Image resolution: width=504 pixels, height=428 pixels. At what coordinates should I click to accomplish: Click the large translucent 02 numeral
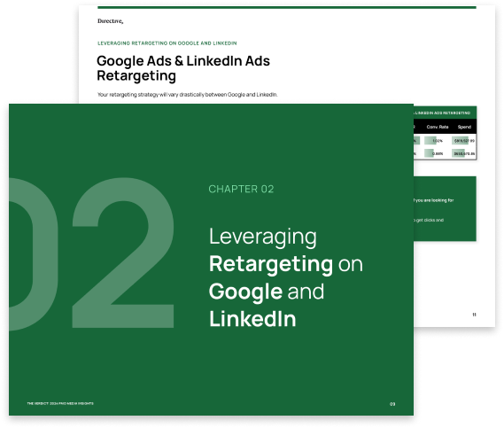(x=91, y=253)
